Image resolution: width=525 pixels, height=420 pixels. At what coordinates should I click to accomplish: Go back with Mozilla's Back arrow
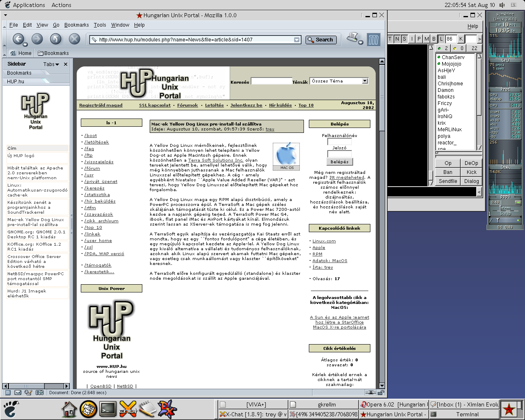(18, 39)
